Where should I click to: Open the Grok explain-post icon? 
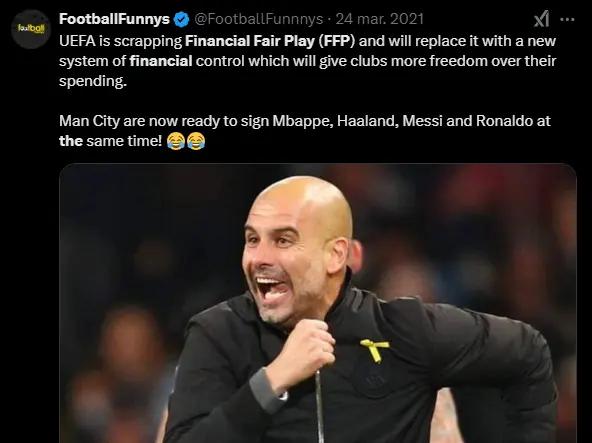541,19
